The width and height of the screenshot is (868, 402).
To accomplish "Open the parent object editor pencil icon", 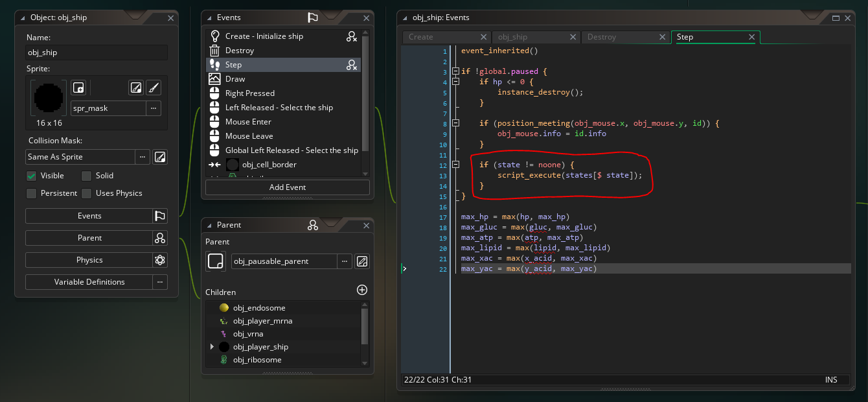I will [362, 261].
